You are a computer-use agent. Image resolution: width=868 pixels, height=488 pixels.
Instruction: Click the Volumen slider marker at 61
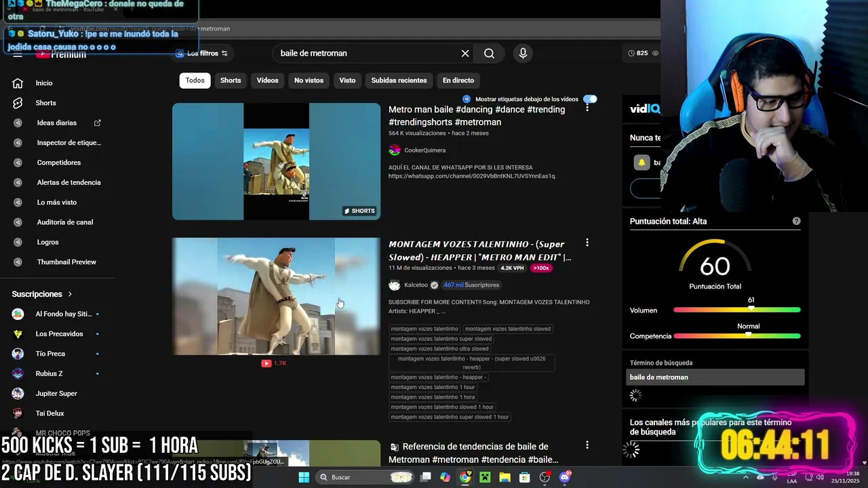click(751, 309)
